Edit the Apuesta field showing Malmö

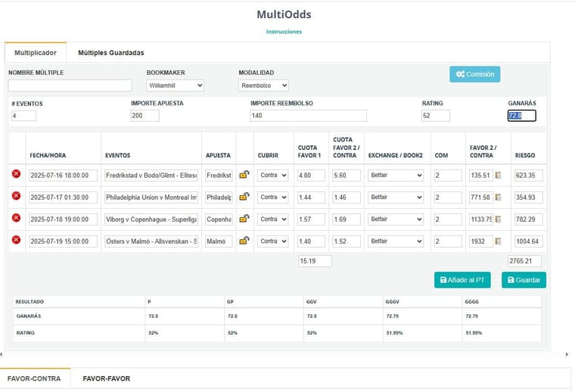[x=219, y=241]
